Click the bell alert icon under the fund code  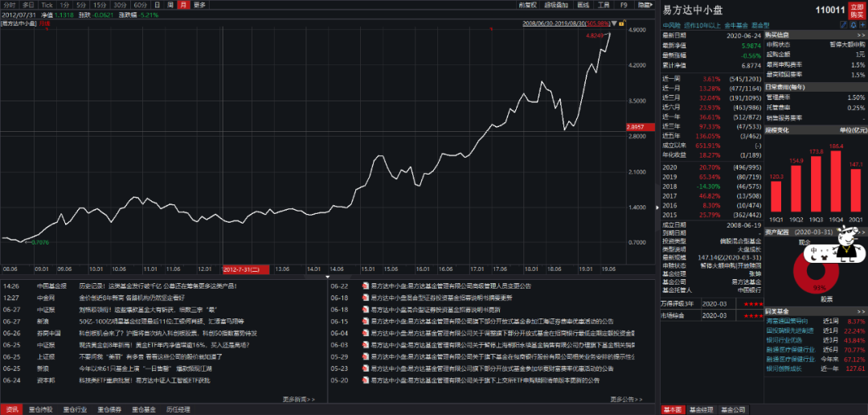tap(852, 24)
